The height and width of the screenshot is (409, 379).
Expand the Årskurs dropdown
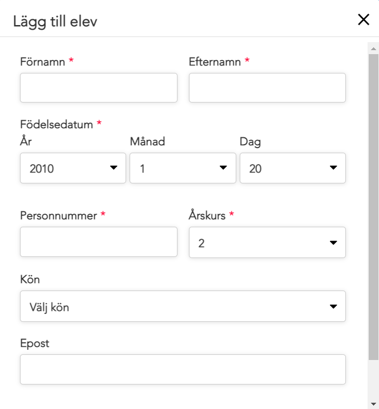pyautogui.click(x=267, y=242)
